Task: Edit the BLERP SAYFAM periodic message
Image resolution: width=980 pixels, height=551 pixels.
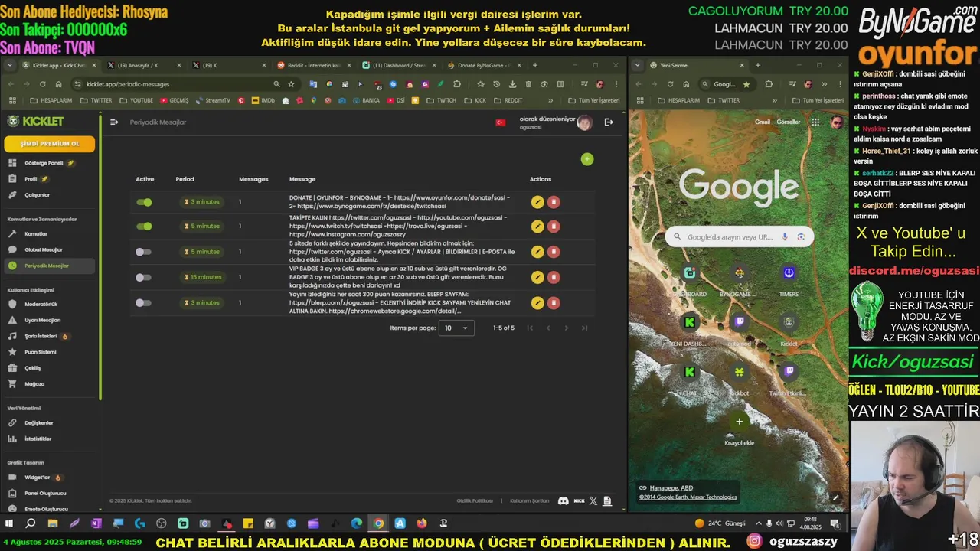Action: (537, 303)
